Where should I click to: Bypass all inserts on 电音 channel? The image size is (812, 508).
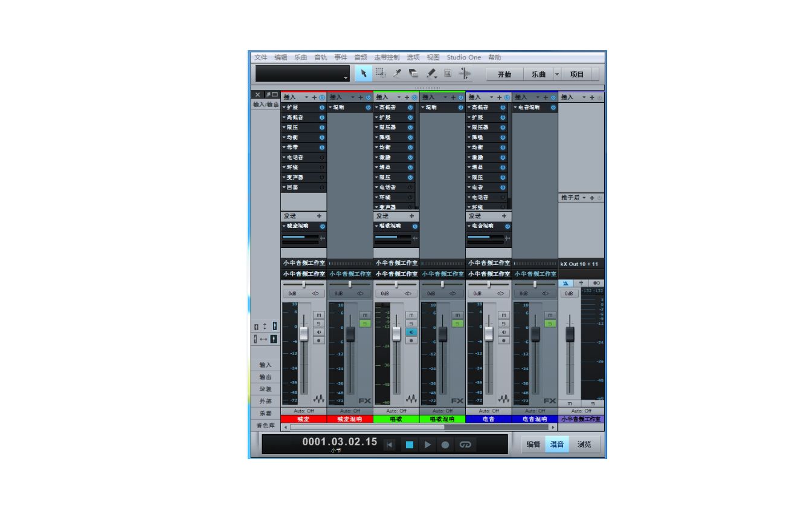click(x=507, y=97)
